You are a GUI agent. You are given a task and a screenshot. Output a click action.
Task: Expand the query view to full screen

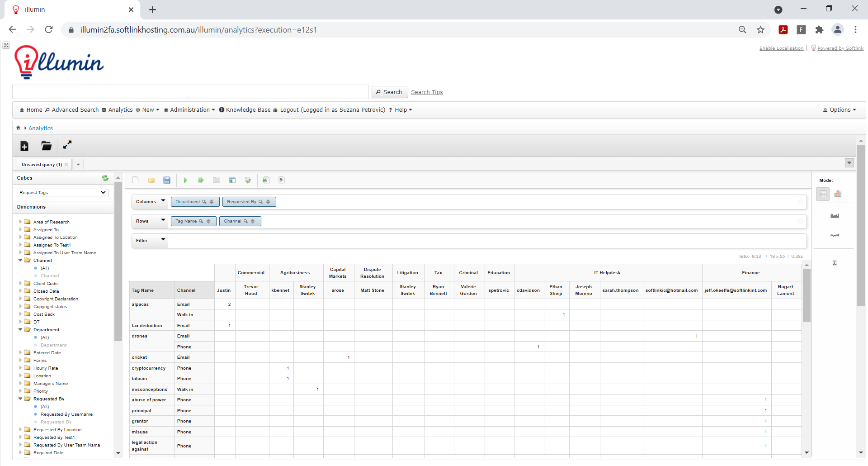click(x=67, y=145)
